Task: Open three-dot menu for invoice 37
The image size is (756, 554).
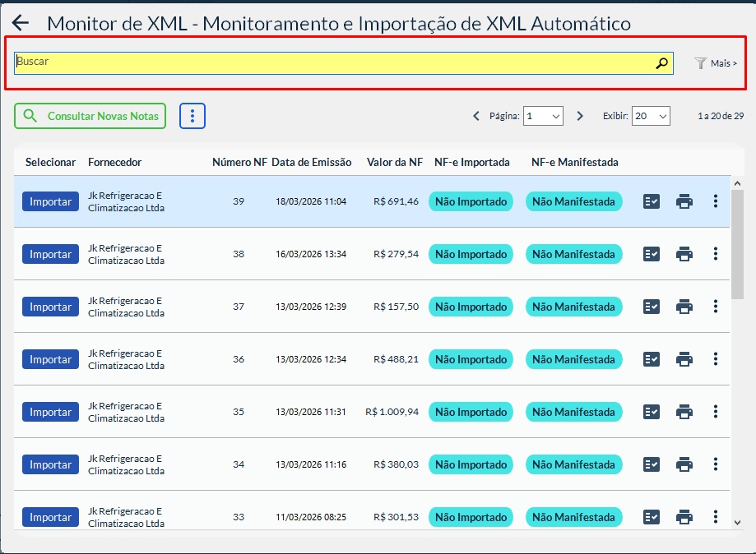Action: click(x=716, y=307)
